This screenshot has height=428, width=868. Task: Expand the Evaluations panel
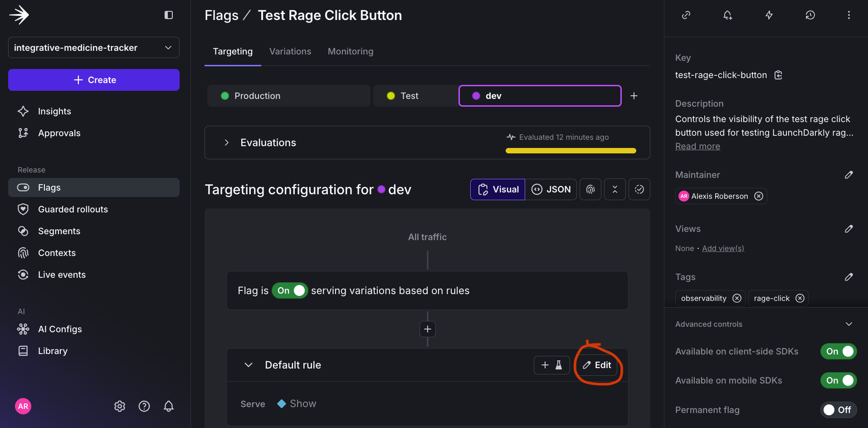coord(227,142)
